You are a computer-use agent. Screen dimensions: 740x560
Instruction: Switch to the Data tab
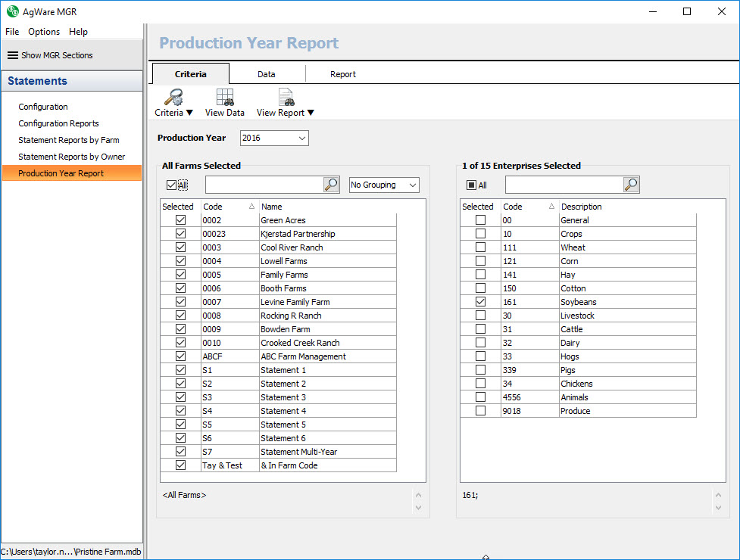tap(266, 74)
